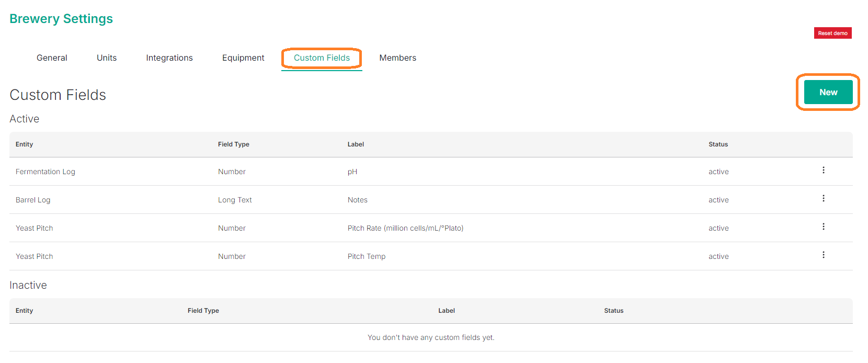Select the Custom Fields tab
The height and width of the screenshot is (363, 868).
point(322,58)
